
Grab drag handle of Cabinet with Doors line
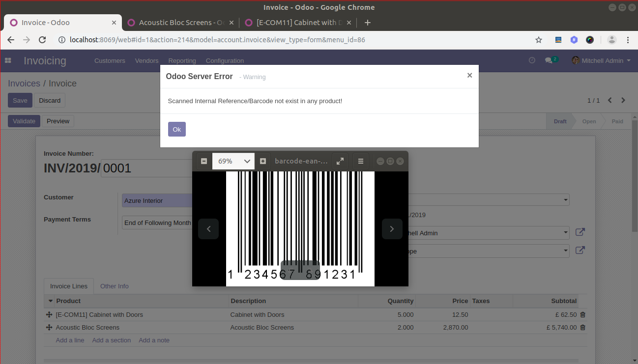tap(49, 314)
